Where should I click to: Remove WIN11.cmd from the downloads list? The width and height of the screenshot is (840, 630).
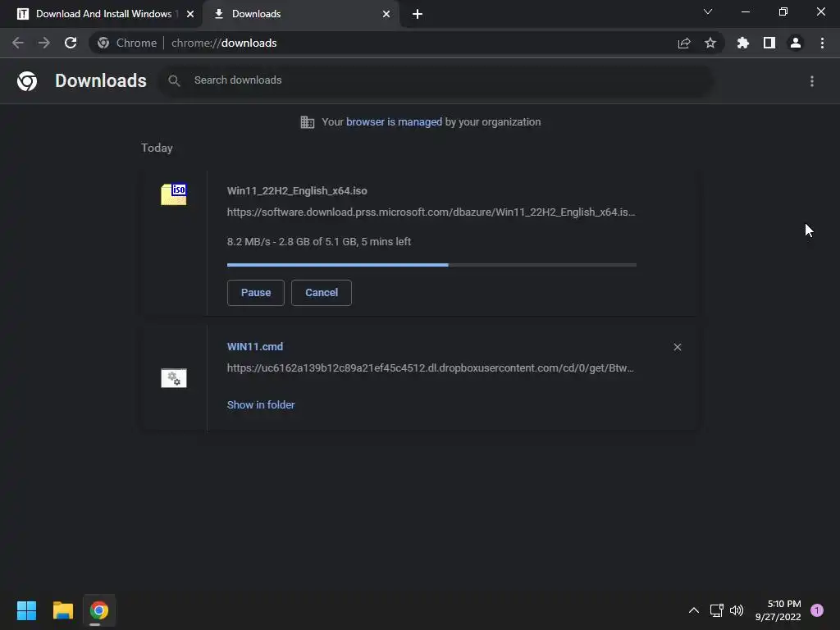(678, 347)
